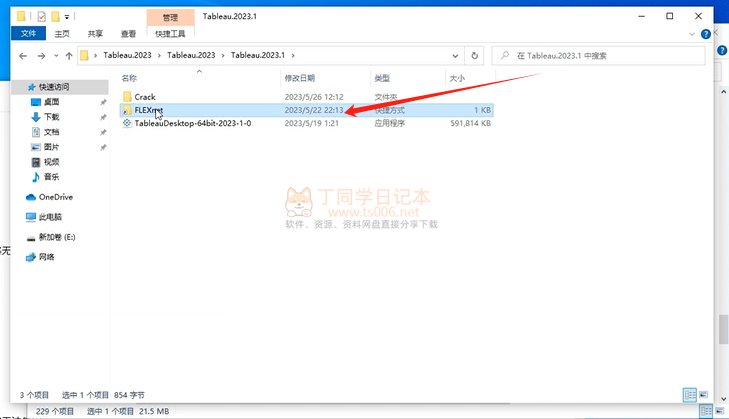Open 网络 in navigation pane

(x=46, y=257)
